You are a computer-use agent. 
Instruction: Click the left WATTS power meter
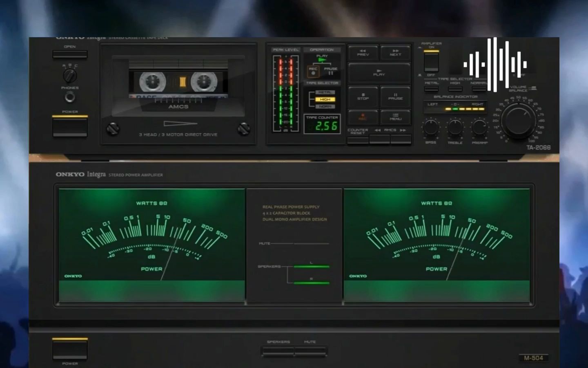tap(151, 245)
